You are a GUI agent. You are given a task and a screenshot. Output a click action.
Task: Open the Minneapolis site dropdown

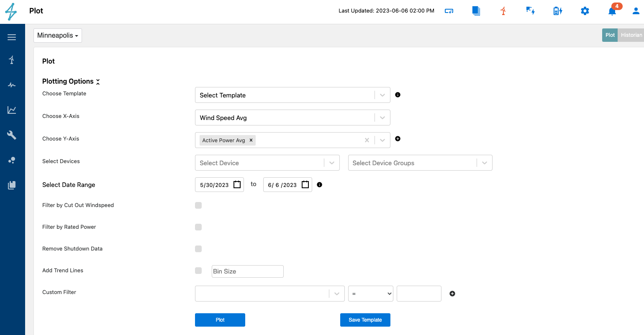pyautogui.click(x=58, y=36)
